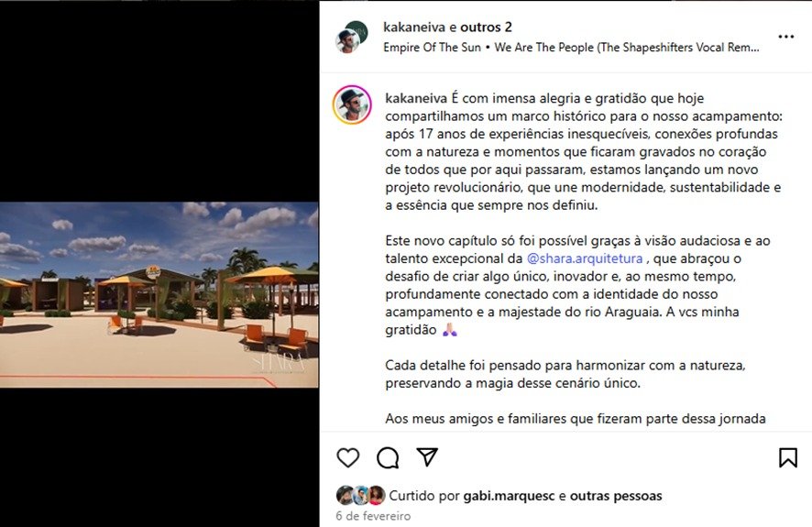Play the beach camp render video

(x=159, y=294)
